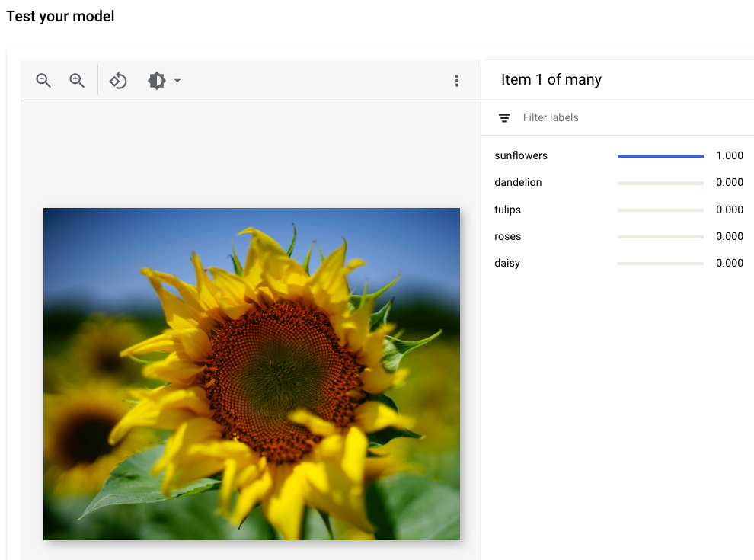Click the filter icon beside Filter labels
754x560 pixels.
(x=504, y=117)
